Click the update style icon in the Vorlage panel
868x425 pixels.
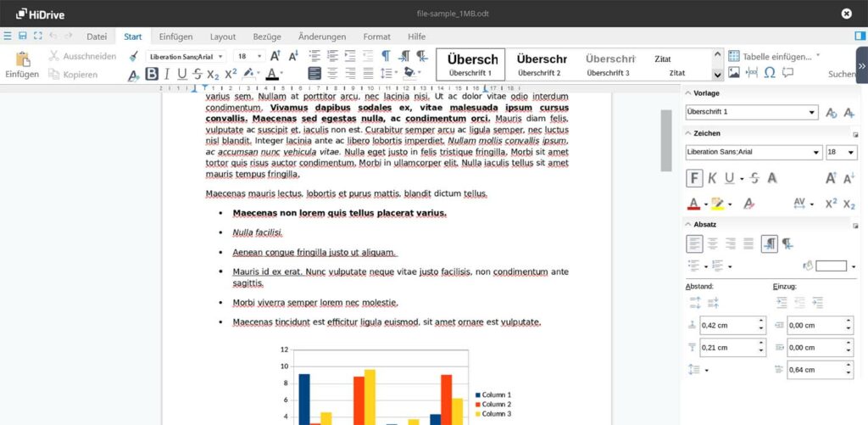click(832, 113)
